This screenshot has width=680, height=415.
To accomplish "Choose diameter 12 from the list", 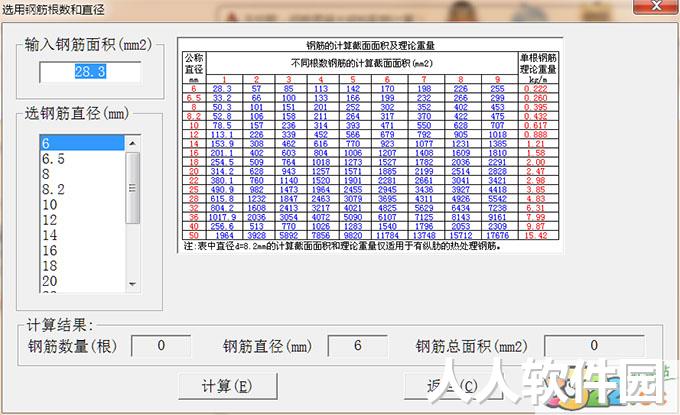I will click(x=82, y=220).
